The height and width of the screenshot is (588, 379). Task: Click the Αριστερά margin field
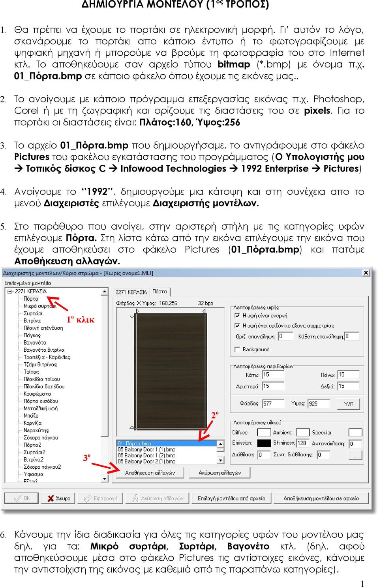pos(273,386)
